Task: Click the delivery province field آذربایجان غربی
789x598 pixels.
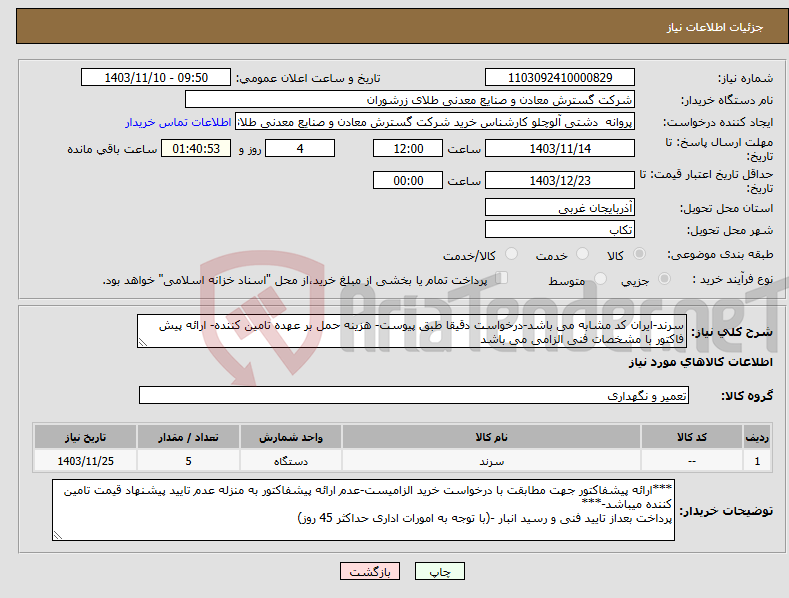Action: 560,207
